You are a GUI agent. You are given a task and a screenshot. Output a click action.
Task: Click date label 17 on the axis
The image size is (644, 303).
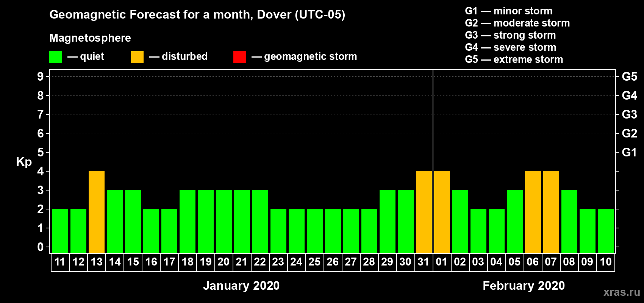coord(169,262)
